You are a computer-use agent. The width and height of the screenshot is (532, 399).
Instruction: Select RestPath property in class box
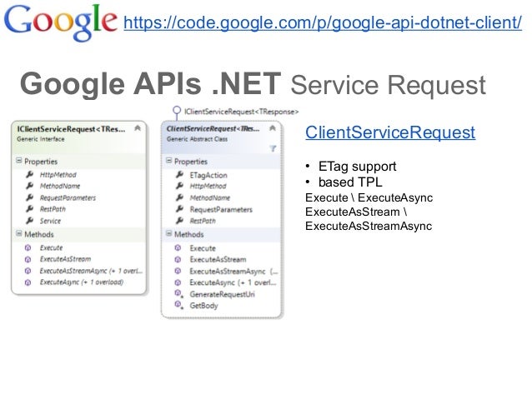pos(203,221)
